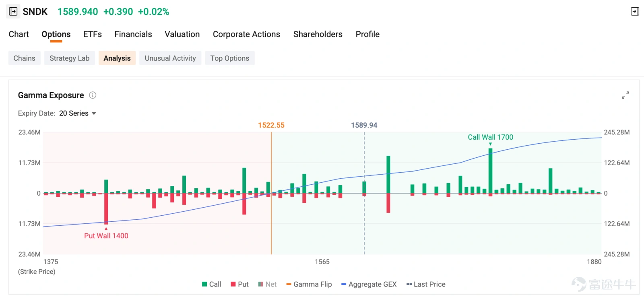Viewport: 644px width, 299px height.
Task: Click the top 245.28M right axis label
Action: pos(617,132)
